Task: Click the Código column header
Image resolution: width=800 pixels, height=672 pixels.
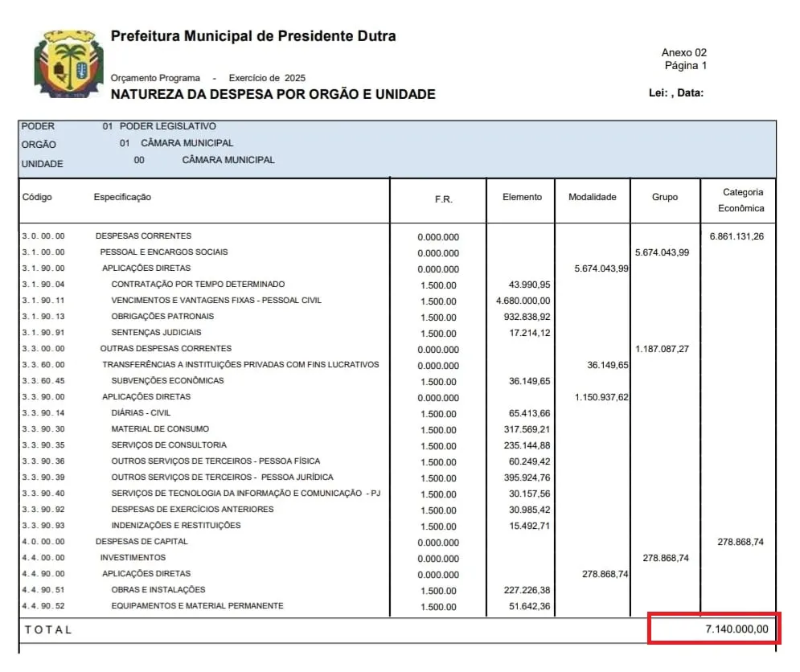Action: 37,197
